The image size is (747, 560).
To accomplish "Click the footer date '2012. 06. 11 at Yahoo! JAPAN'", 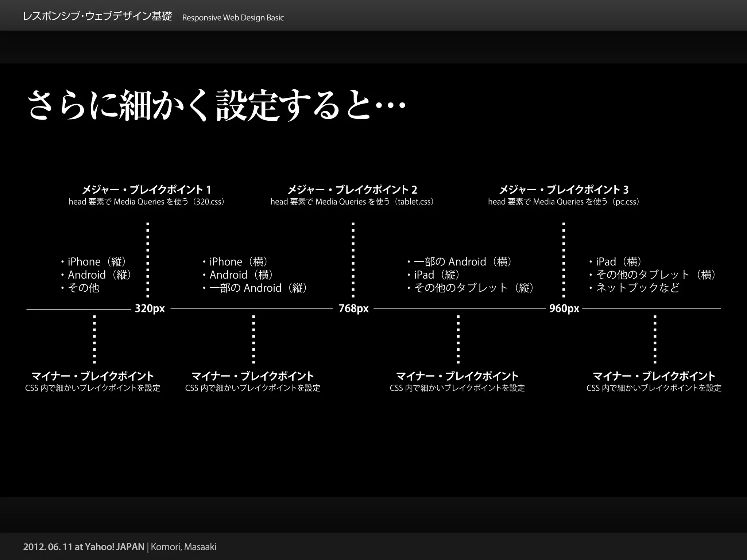I will point(84,547).
